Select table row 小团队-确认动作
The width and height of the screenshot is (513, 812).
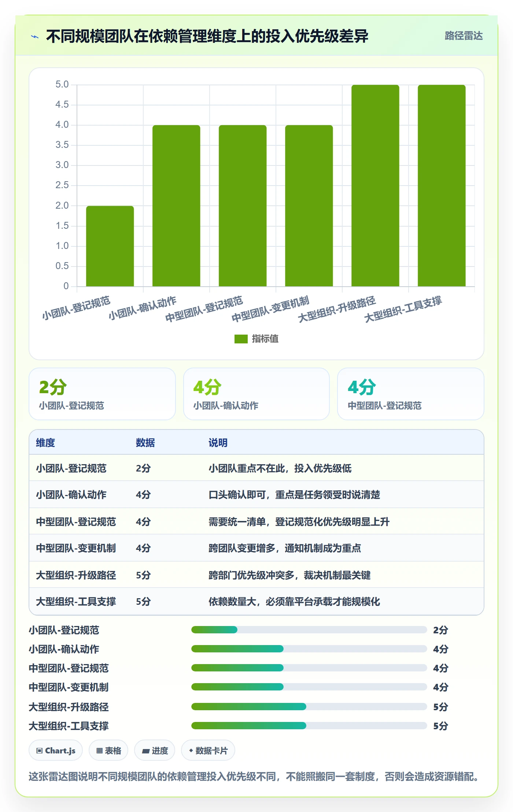pyautogui.click(x=256, y=495)
